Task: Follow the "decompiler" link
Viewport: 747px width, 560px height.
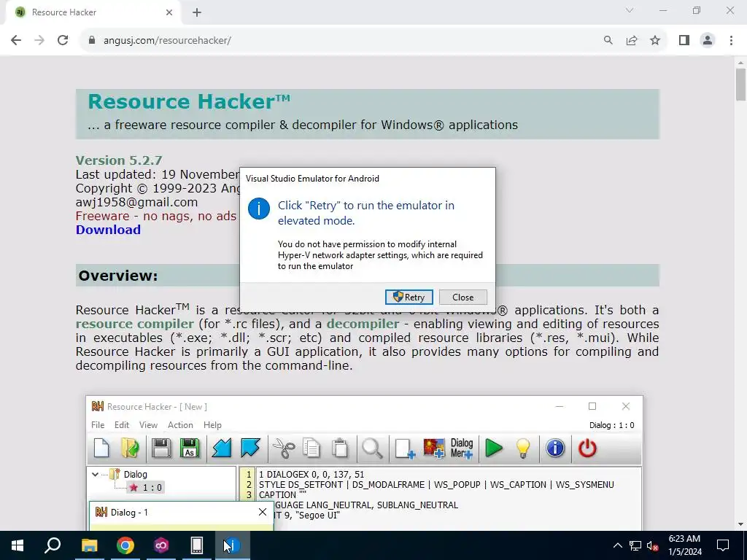Action: click(363, 324)
